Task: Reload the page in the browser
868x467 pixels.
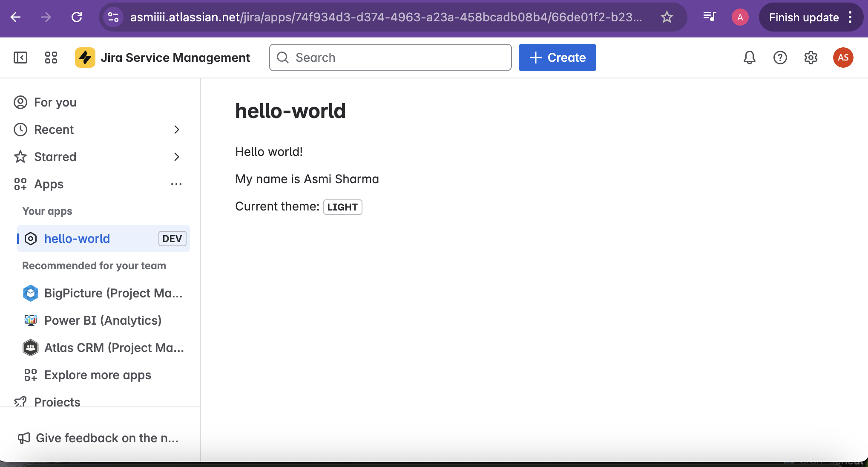Action: 77,17
